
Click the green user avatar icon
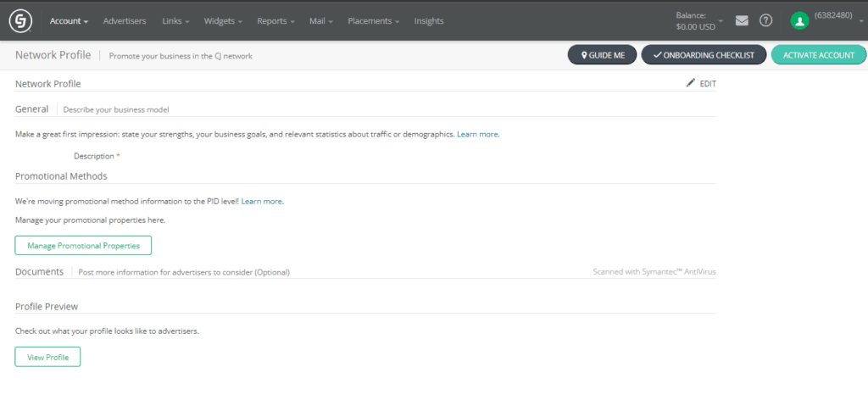[x=798, y=20]
